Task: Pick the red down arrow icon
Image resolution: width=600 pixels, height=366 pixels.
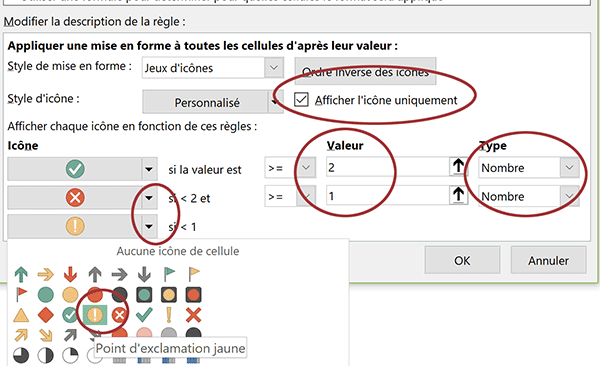Action: click(70, 274)
